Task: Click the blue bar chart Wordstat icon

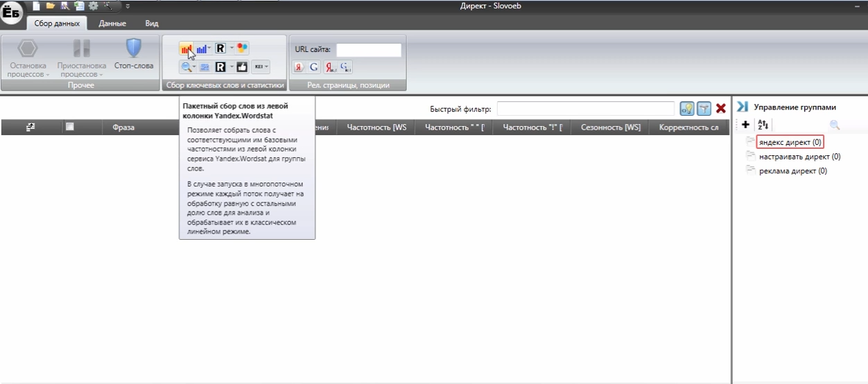Action: pyautogui.click(x=202, y=49)
